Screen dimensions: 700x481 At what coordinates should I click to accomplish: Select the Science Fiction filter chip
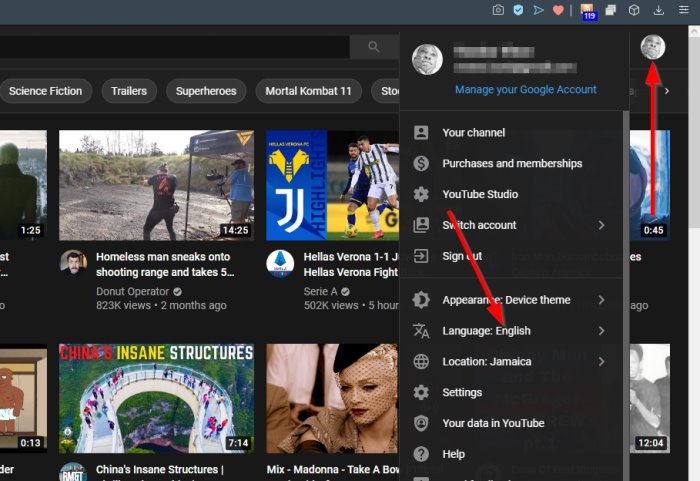pyautogui.click(x=46, y=91)
